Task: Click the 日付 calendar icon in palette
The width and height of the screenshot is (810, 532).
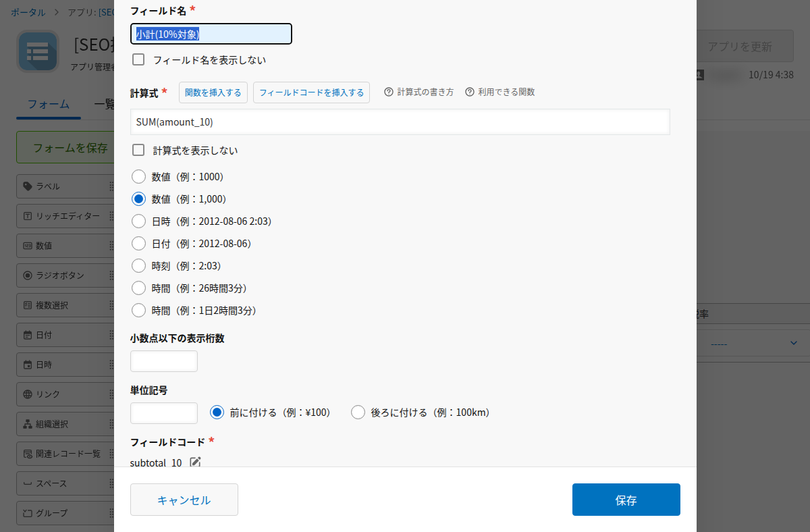Action: [28, 335]
